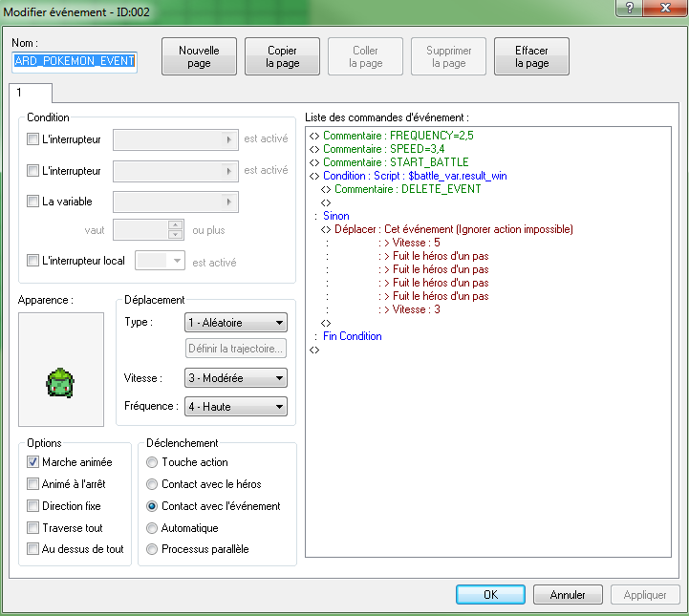Image resolution: width=689 pixels, height=616 pixels.
Task: Click the Nom input field
Action: 75,61
